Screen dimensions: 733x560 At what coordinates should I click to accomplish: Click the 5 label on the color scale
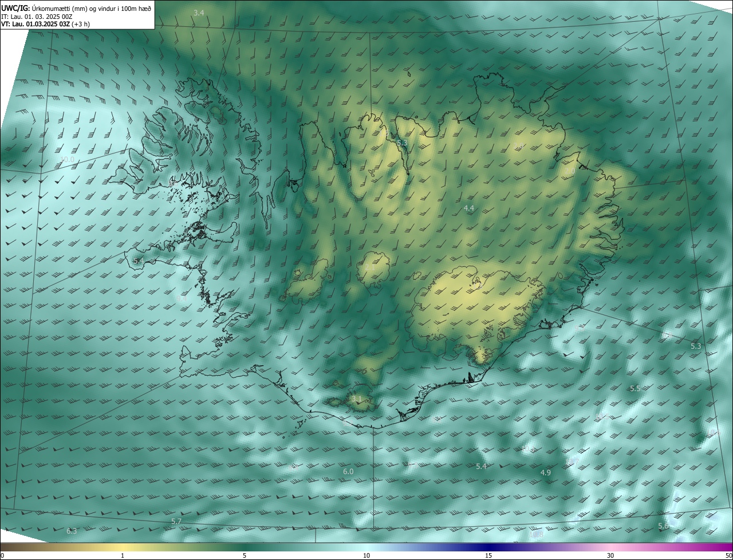pos(245,555)
